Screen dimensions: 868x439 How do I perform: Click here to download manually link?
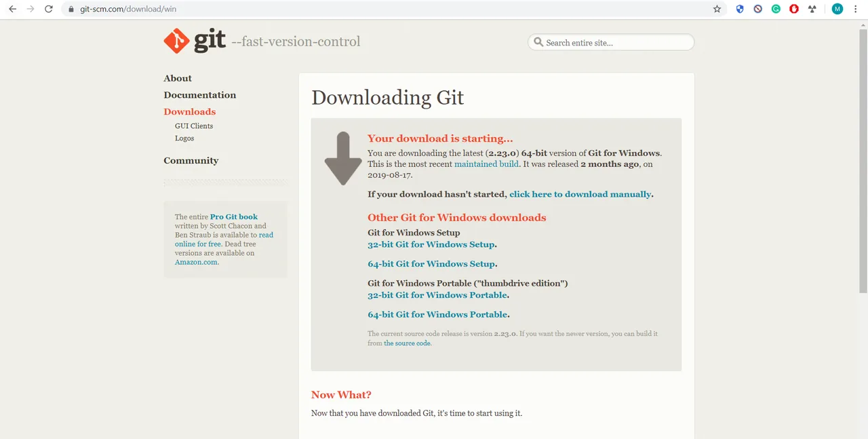(x=580, y=194)
